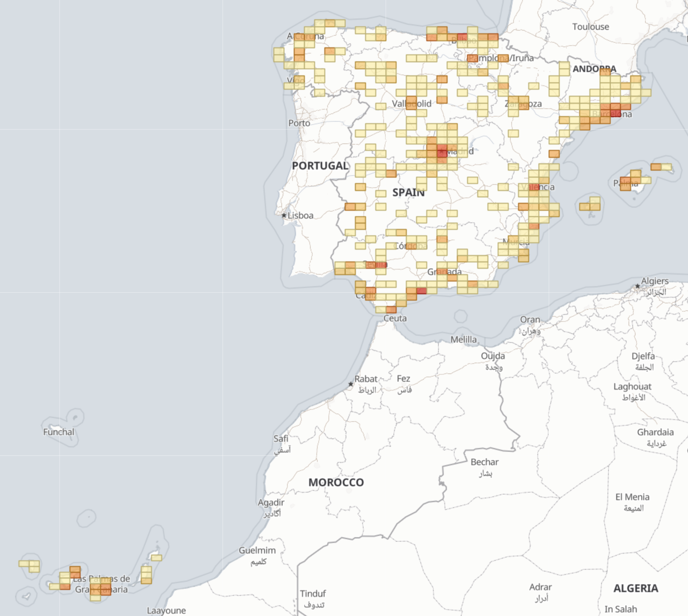Click the Algiers capital star marker
Image resolution: width=688 pixels, height=616 pixels.
[637, 286]
